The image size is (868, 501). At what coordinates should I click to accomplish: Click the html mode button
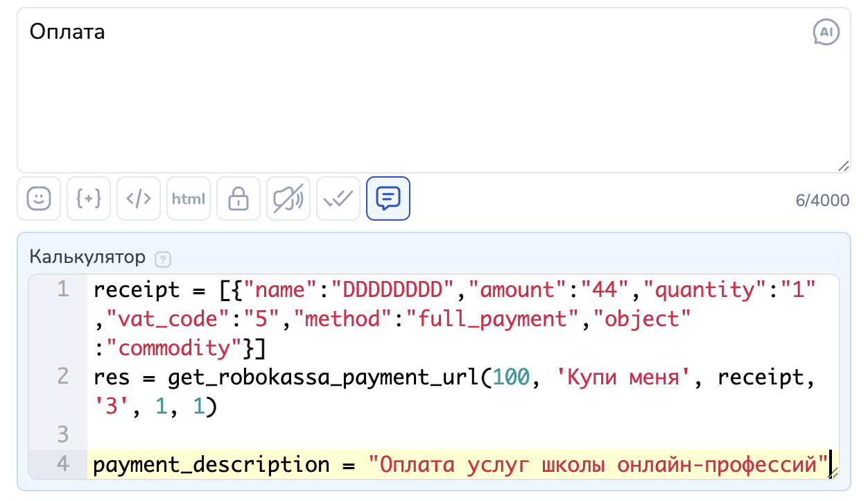click(x=189, y=198)
